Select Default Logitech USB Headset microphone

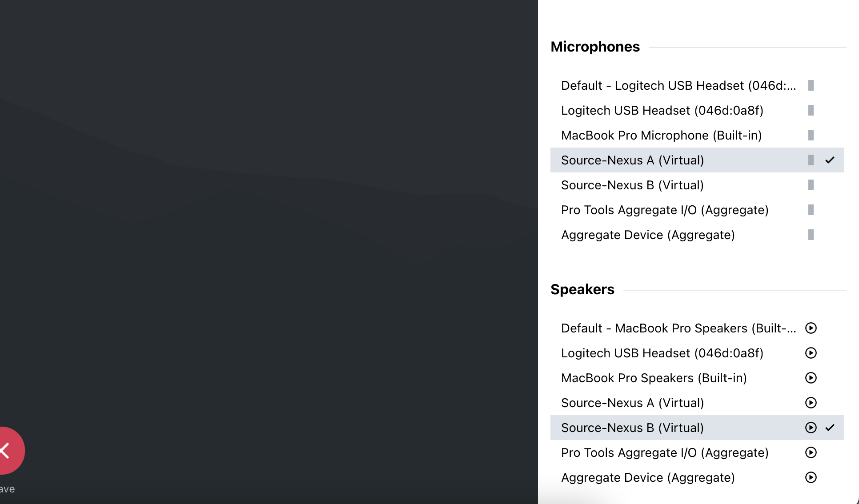pos(678,85)
